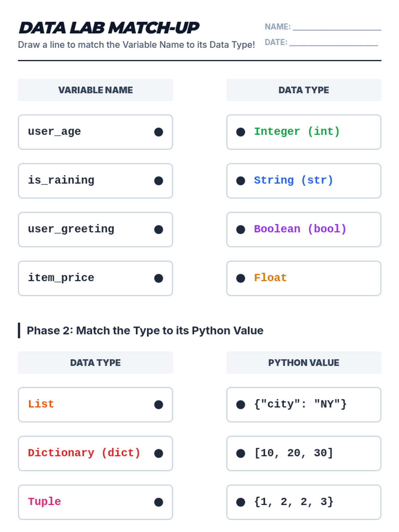
Task: Select the dot next to is_raining
Action: pyautogui.click(x=159, y=181)
